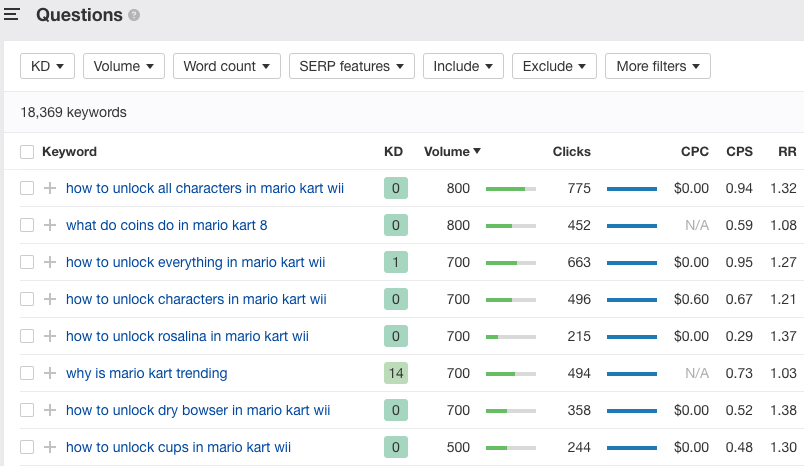The width and height of the screenshot is (804, 466).
Task: Open 'how to unlock rosalina in mario kart wii'
Action: 187,336
